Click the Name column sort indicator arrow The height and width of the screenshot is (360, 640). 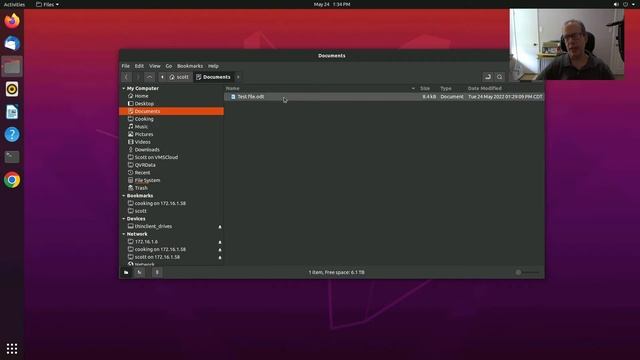coord(413,89)
